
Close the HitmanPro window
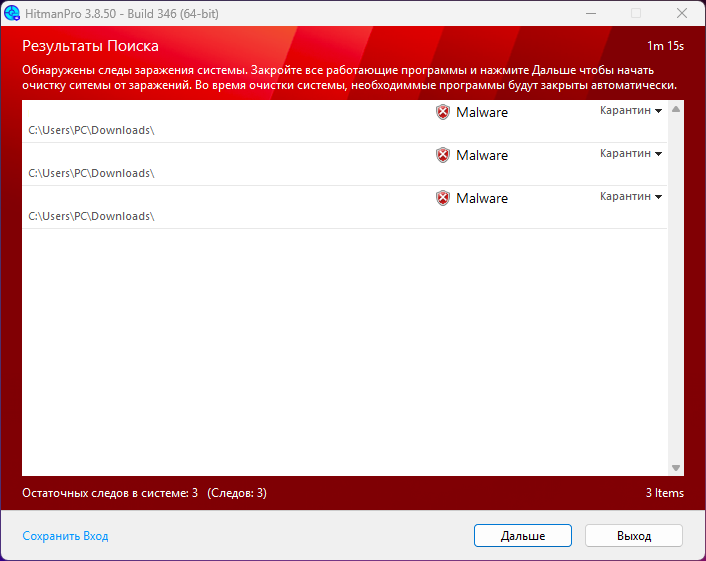[x=682, y=14]
